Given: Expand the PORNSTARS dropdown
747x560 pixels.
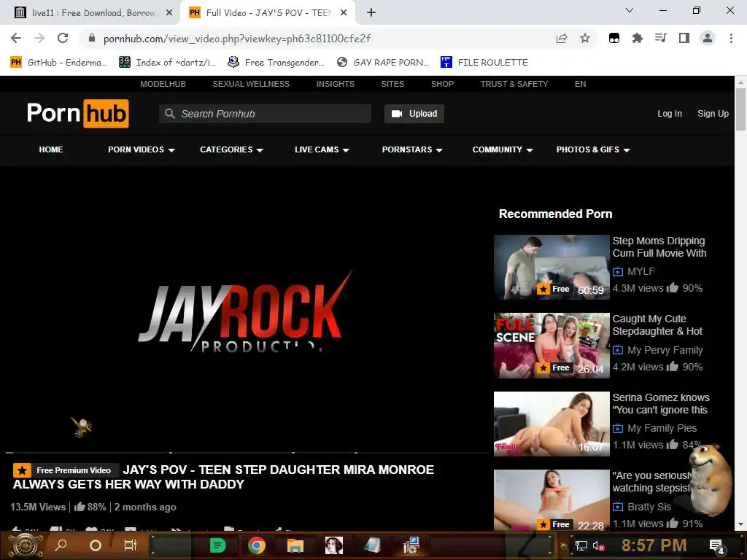Looking at the screenshot, I should tap(412, 149).
